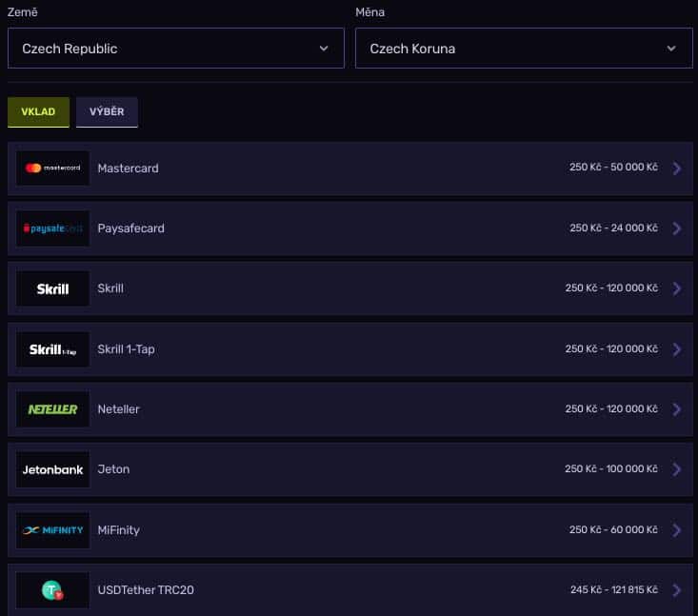This screenshot has height=616, width=698.
Task: Expand Mastercard row using right chevron
Action: click(x=677, y=169)
